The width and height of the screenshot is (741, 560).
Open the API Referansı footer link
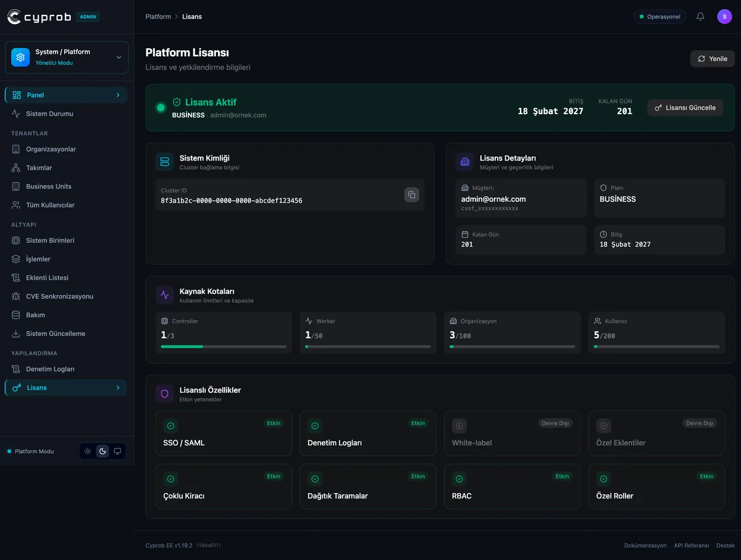point(692,546)
